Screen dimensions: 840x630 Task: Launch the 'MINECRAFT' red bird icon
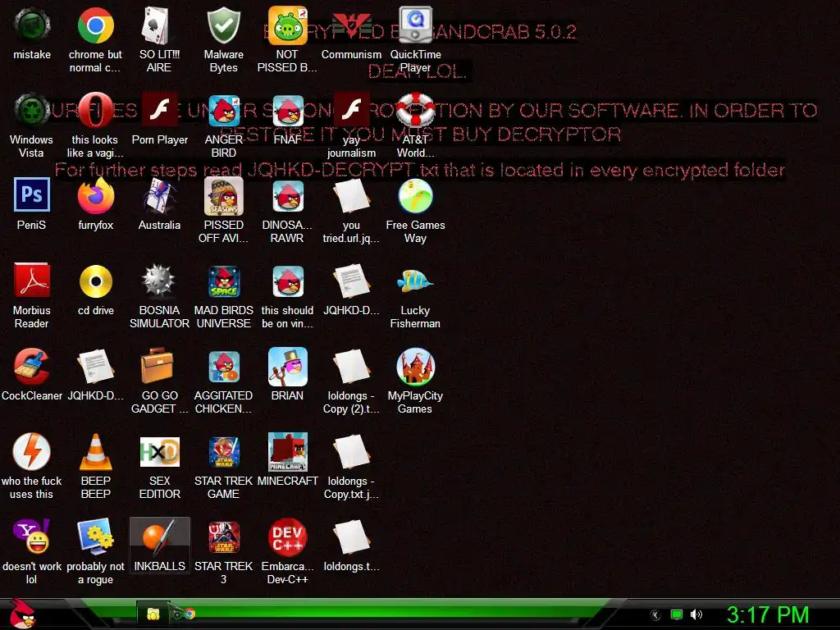coord(287,452)
